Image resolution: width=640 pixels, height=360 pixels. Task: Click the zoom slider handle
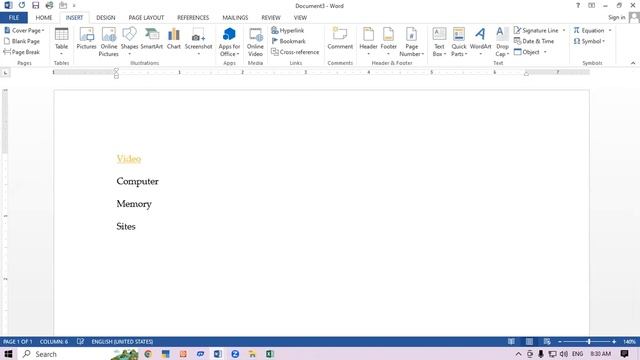pyautogui.click(x=589, y=342)
